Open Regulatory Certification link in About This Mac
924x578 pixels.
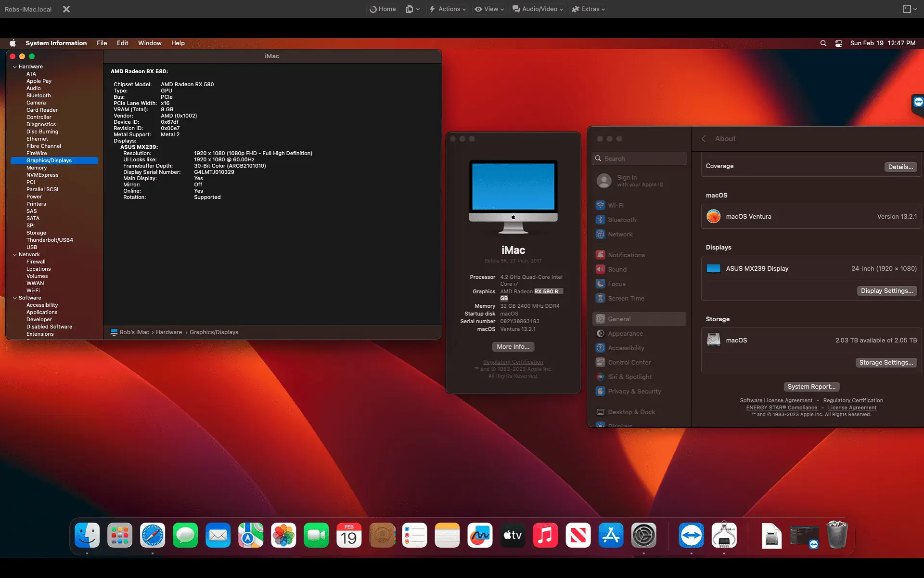pos(513,362)
